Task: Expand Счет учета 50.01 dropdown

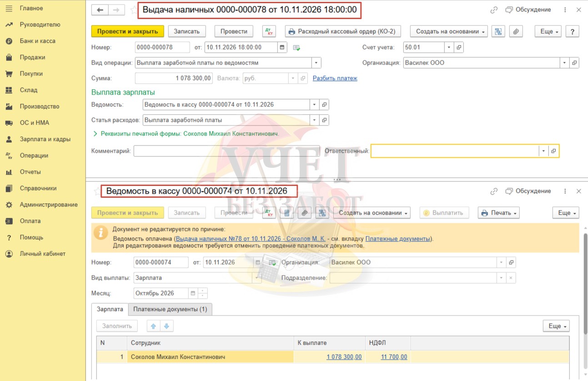Action: click(x=449, y=47)
